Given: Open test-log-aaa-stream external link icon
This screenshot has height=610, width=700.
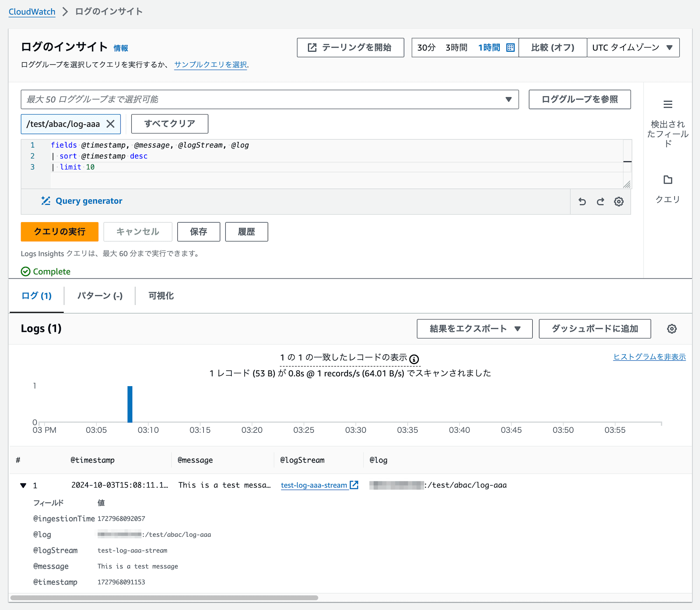Looking at the screenshot, I should 354,485.
